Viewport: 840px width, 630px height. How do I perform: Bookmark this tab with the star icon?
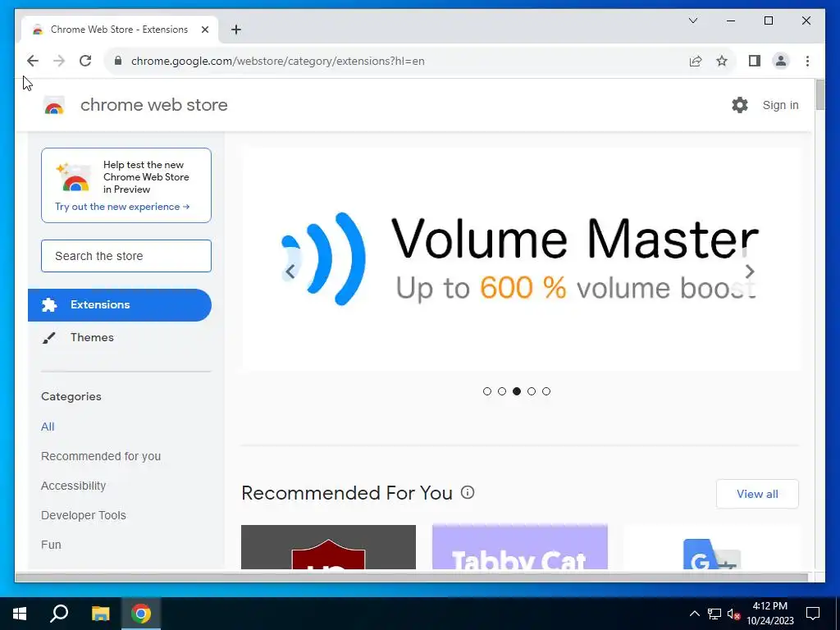(x=722, y=61)
